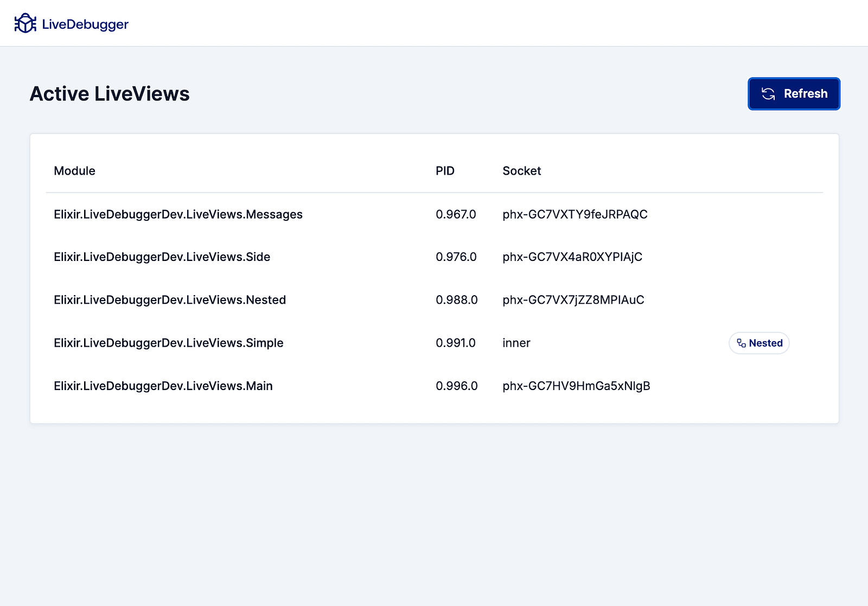This screenshot has width=868, height=606.
Task: Click PID 0.967.0 in the table
Action: pyautogui.click(x=456, y=214)
